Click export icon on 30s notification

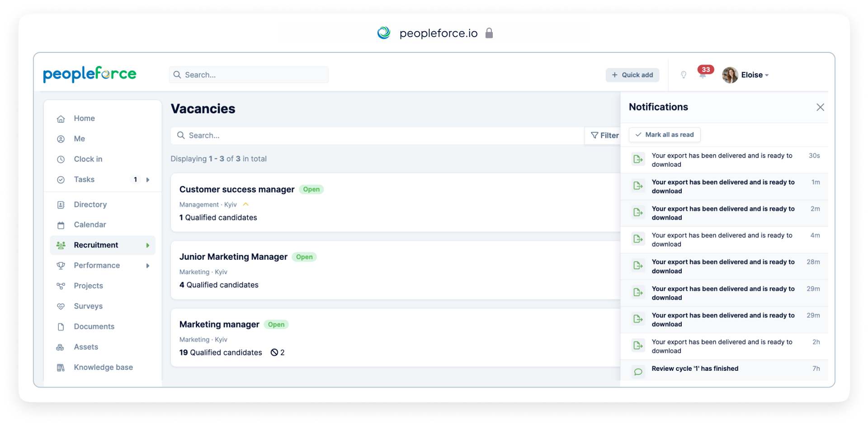click(638, 159)
